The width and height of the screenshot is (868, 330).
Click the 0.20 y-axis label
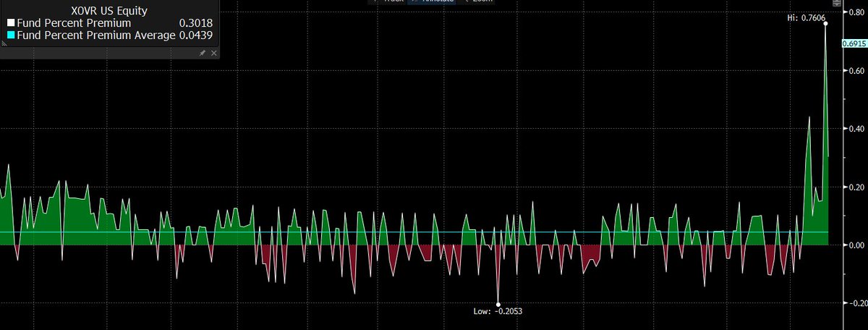click(x=856, y=187)
